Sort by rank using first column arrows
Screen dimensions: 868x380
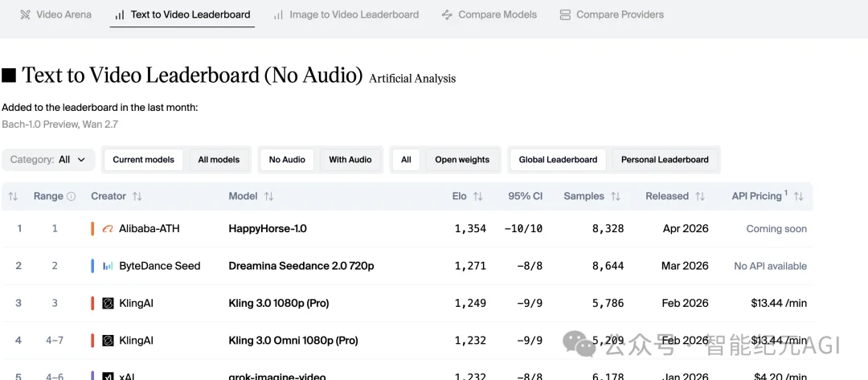[14, 196]
